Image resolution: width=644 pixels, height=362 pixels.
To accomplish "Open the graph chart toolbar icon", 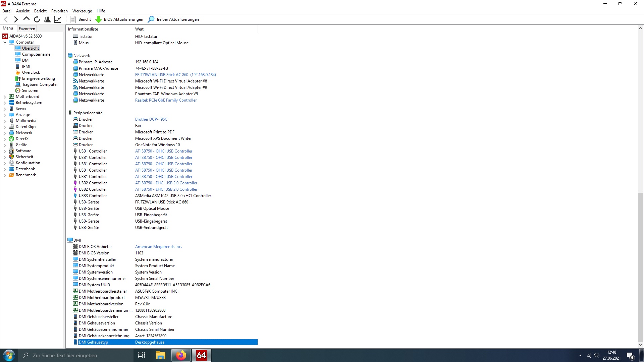I will (x=58, y=19).
